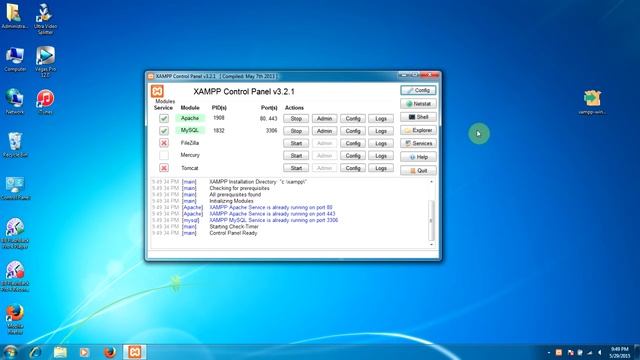Open Mercury Logs
640x360 pixels.
pos(381,156)
